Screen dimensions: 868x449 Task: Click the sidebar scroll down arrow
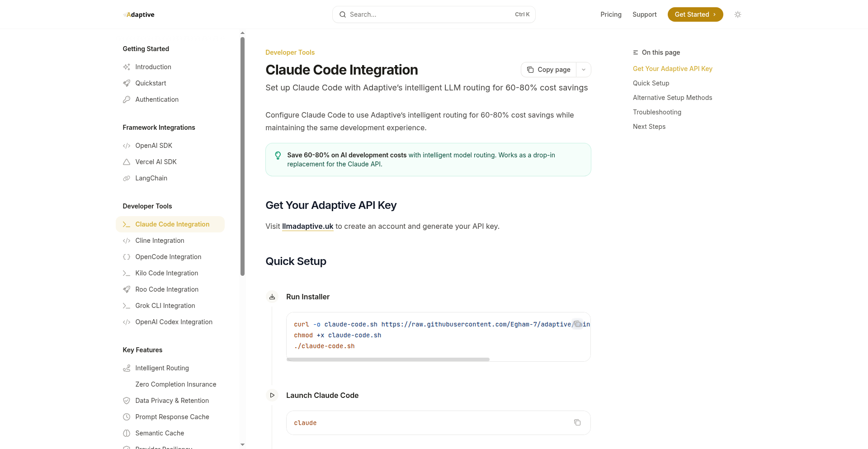point(243,445)
